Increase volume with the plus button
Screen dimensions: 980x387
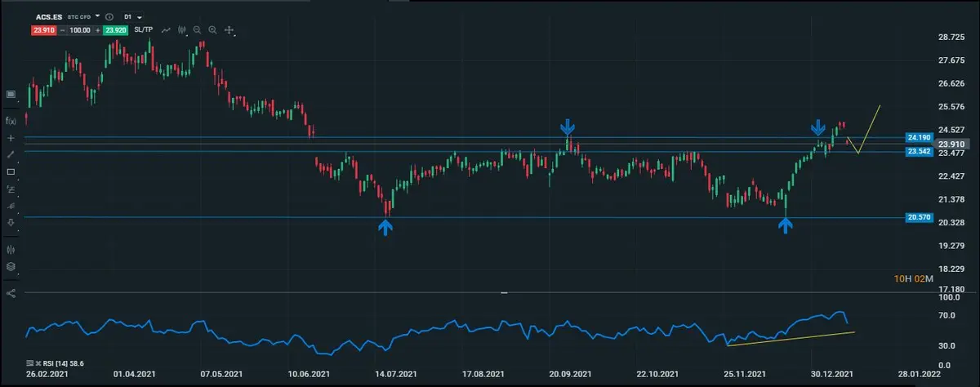[x=96, y=29]
